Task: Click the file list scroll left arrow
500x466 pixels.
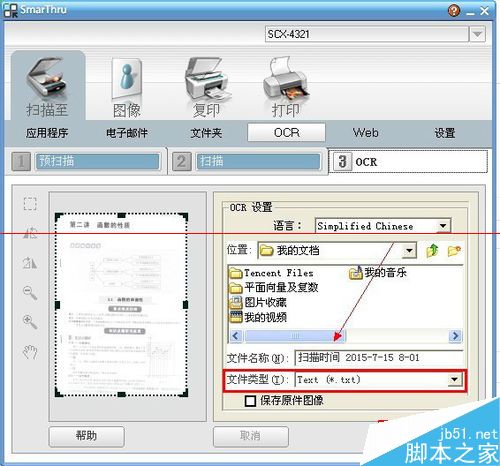Action: pyautogui.click(x=236, y=336)
